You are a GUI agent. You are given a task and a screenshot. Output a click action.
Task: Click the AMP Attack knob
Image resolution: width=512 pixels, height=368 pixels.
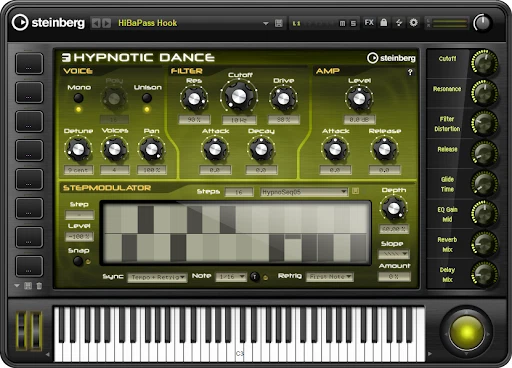point(335,150)
